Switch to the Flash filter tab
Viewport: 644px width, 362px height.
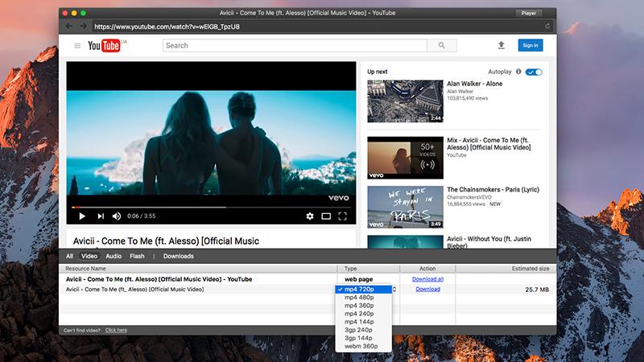tap(137, 256)
